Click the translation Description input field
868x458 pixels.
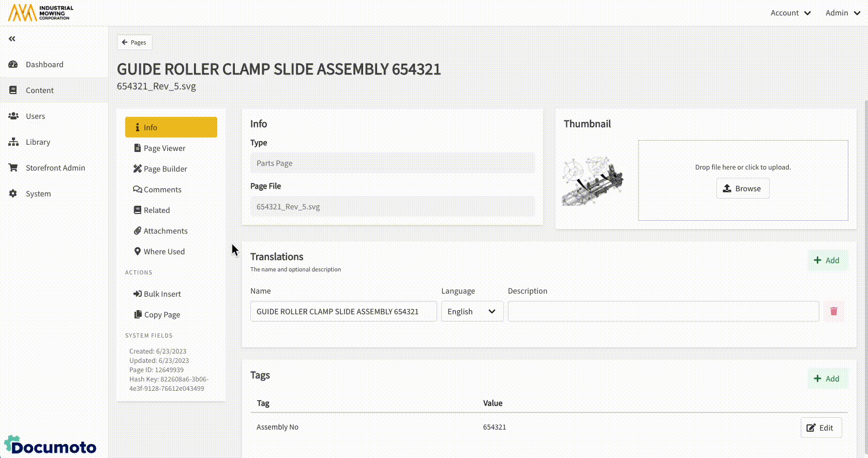coord(663,311)
